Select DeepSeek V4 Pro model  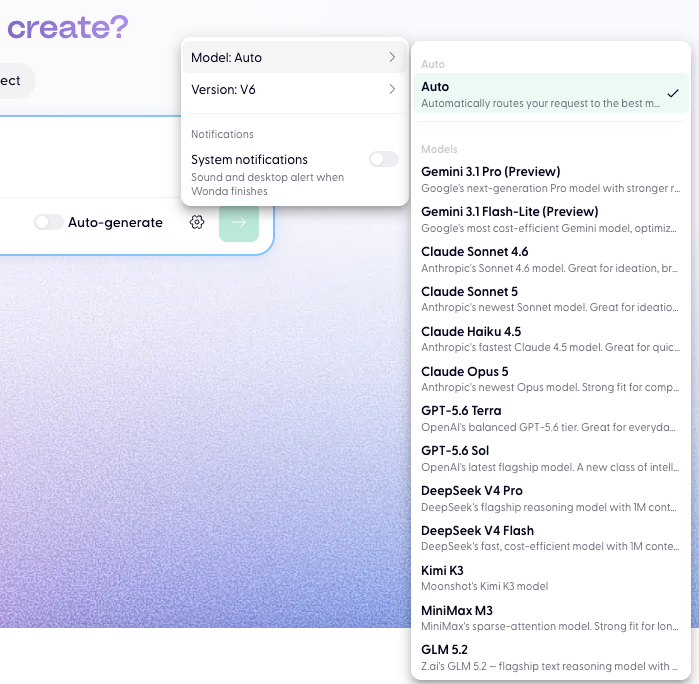pos(551,499)
